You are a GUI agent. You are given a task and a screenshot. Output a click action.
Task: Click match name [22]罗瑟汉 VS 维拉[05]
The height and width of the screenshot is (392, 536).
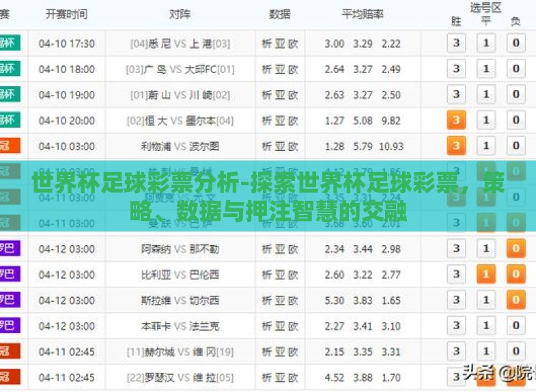(x=180, y=377)
